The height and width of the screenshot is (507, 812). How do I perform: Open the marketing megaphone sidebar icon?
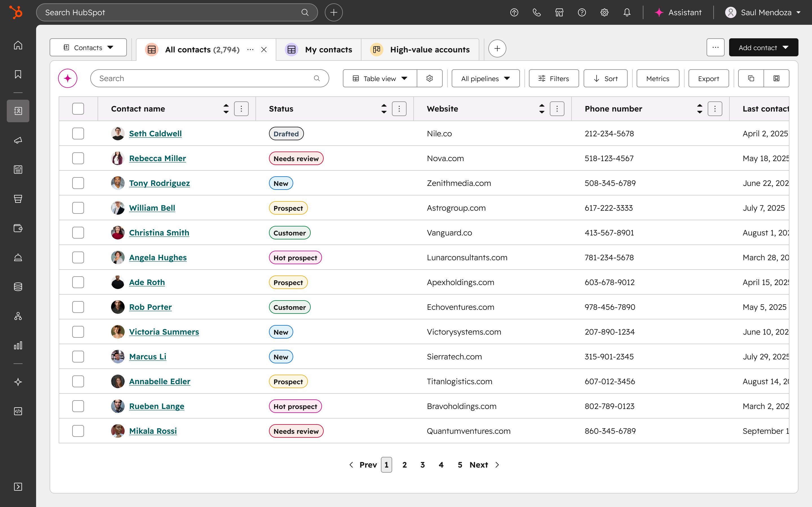tap(18, 140)
